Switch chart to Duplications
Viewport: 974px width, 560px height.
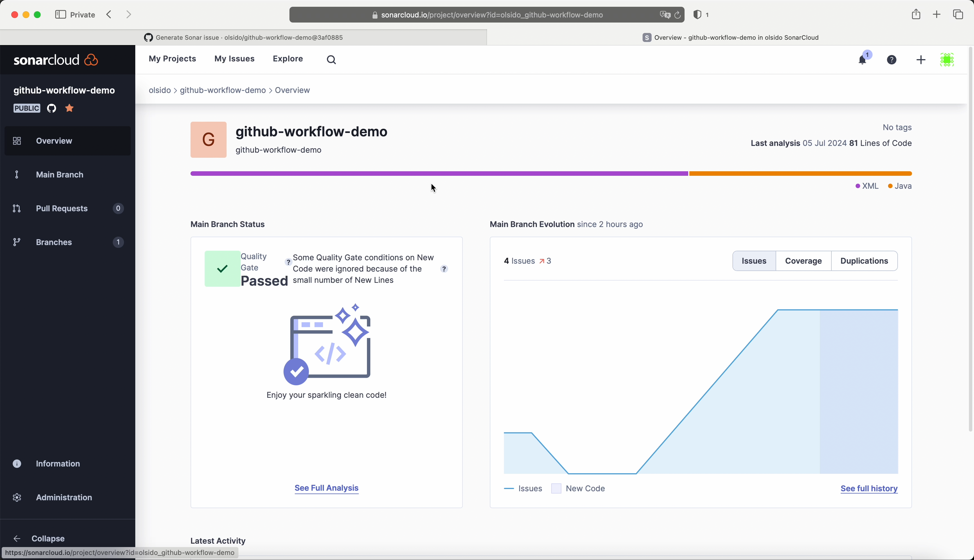point(864,261)
